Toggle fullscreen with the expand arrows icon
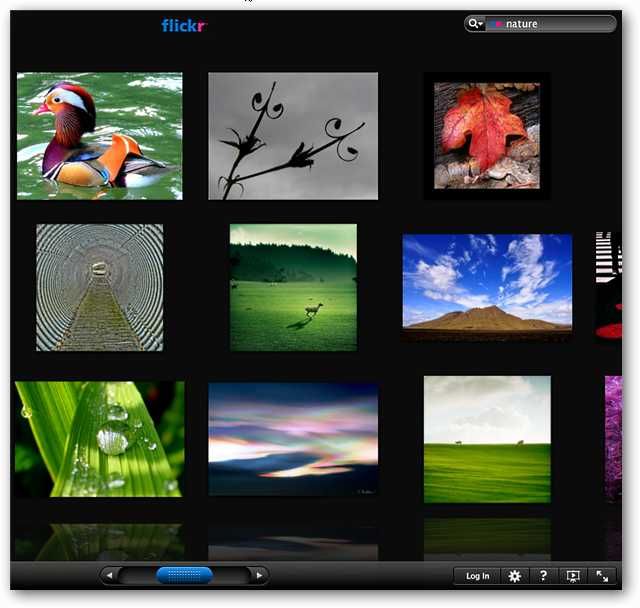640x608 pixels. coord(602,576)
